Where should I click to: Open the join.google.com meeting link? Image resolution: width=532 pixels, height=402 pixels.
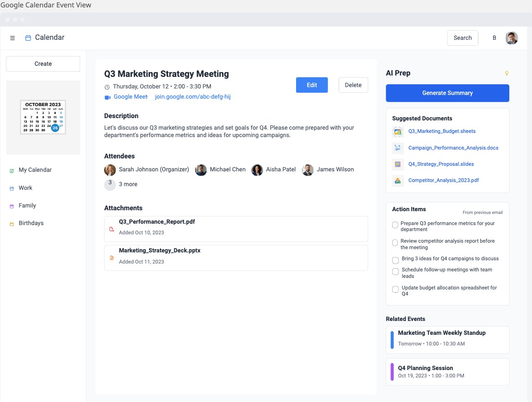[x=192, y=96]
